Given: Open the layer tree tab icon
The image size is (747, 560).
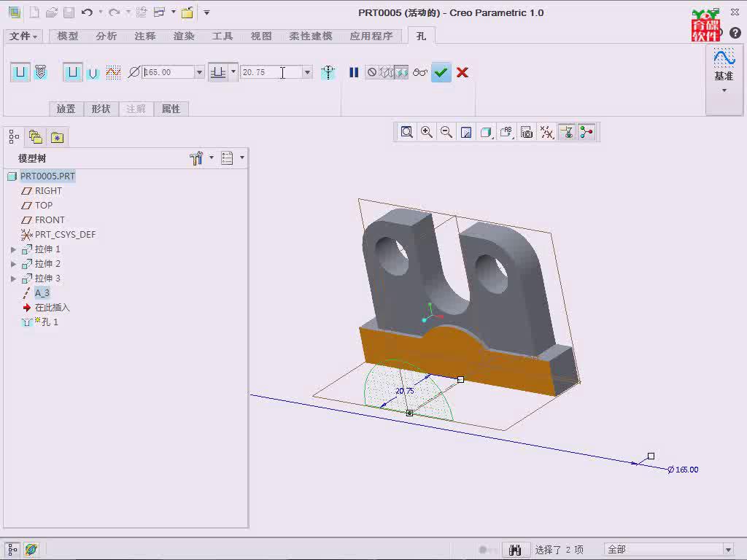Looking at the screenshot, I should (x=36, y=138).
